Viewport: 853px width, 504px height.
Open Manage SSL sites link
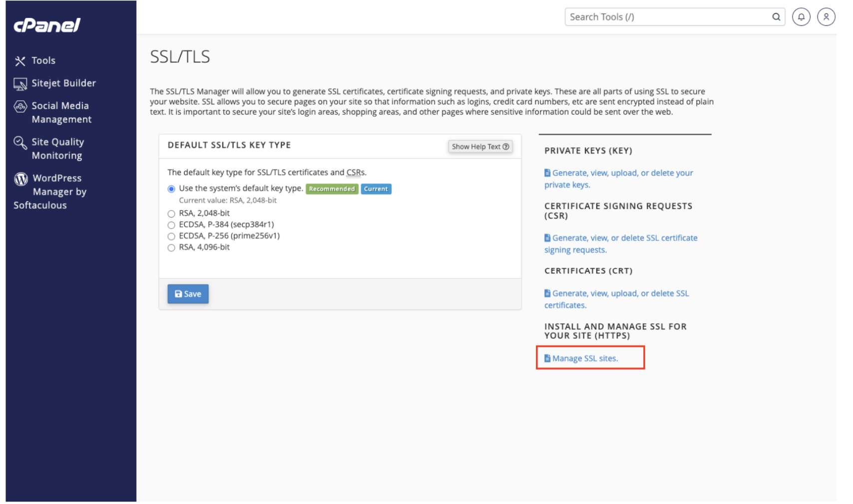(581, 358)
